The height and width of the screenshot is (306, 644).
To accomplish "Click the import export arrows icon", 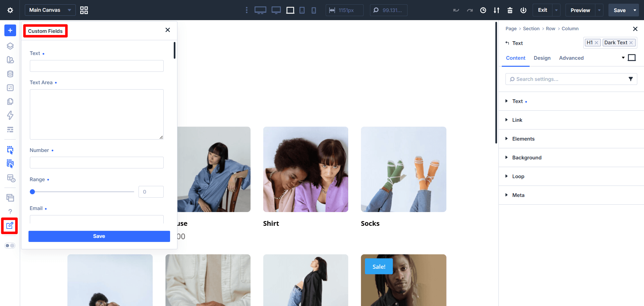I will (496, 10).
